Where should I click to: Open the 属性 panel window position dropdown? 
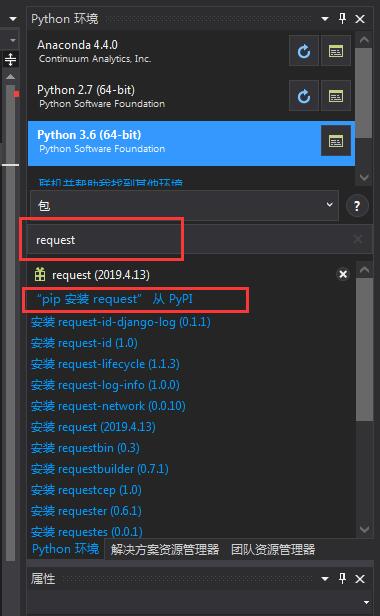click(x=325, y=579)
